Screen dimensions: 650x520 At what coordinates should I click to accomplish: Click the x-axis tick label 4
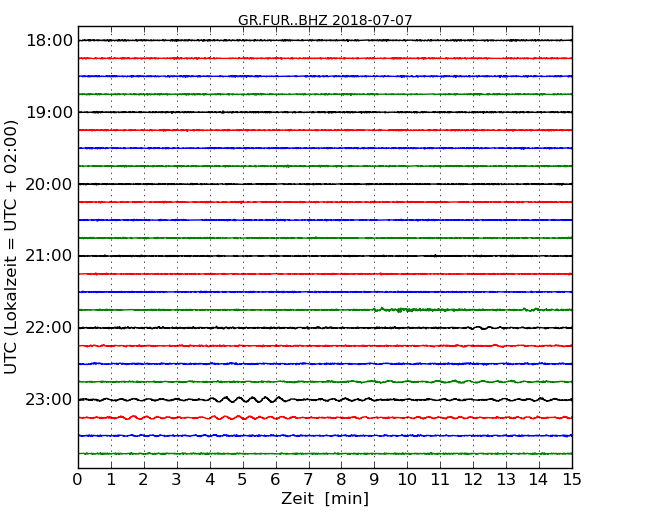pyautogui.click(x=210, y=480)
